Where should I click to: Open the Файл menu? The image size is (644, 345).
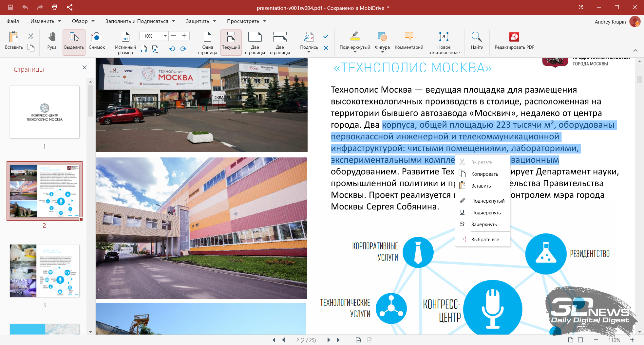click(x=13, y=21)
